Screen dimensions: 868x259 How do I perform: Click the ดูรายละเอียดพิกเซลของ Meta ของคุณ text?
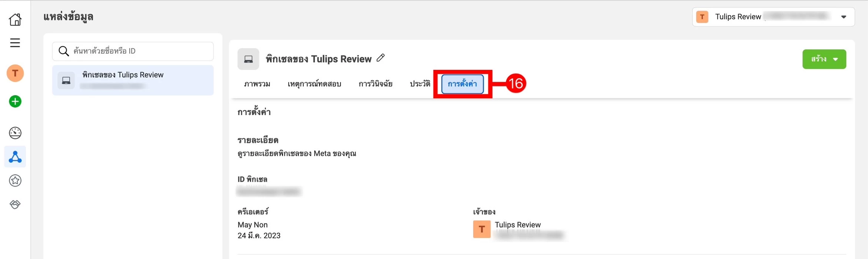pos(297,153)
